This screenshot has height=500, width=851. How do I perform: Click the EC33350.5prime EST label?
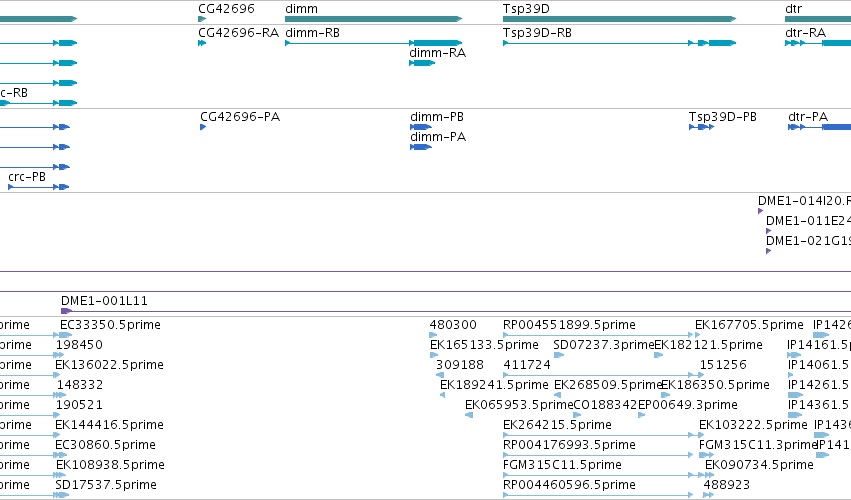click(x=110, y=325)
